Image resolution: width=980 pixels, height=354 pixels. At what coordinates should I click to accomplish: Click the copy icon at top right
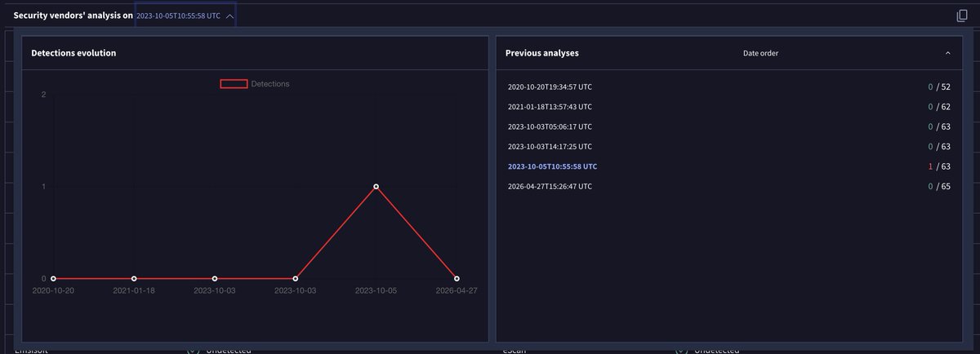tap(962, 15)
